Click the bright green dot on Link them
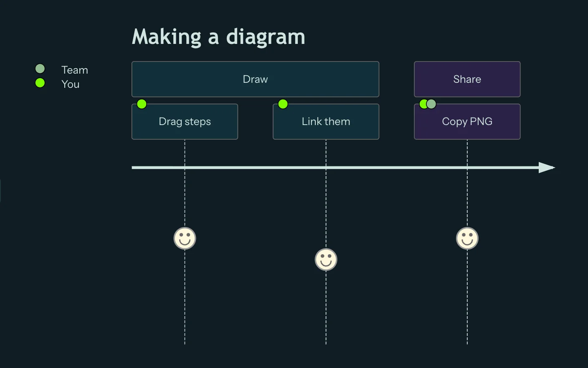The image size is (588, 368). point(283,104)
